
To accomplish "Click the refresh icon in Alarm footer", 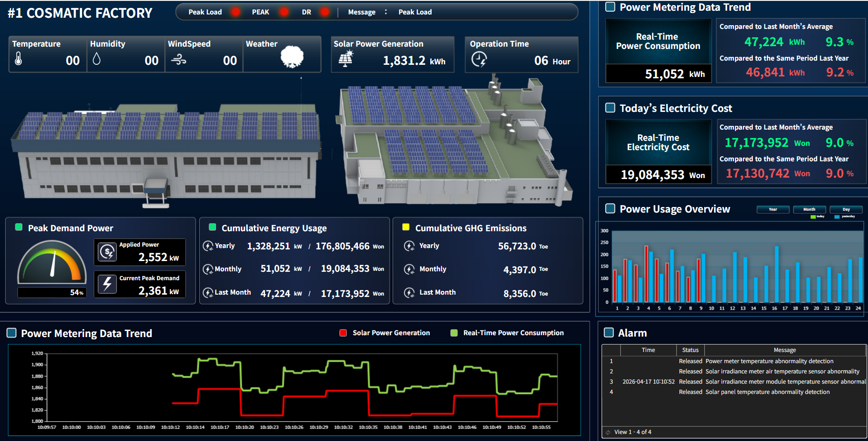I will pyautogui.click(x=608, y=433).
